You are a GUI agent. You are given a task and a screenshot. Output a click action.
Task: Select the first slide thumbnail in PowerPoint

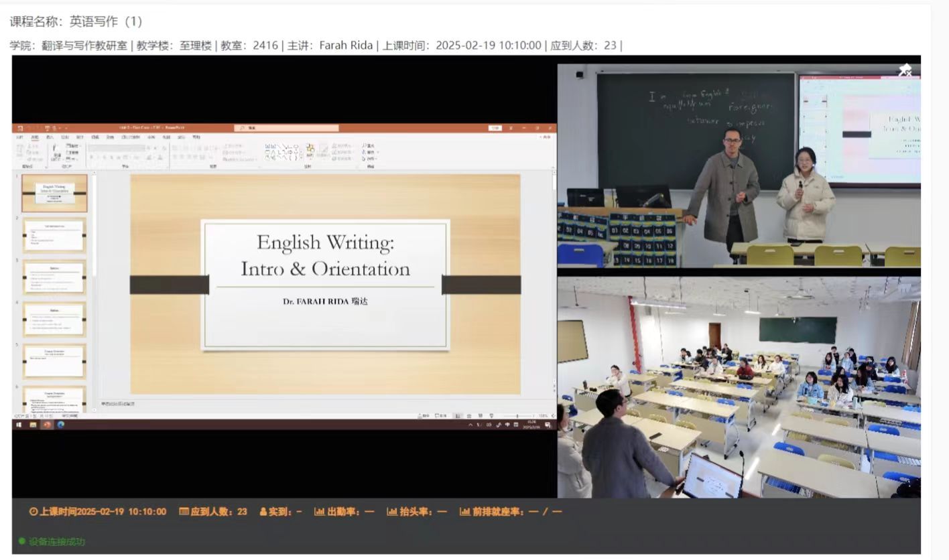(x=54, y=193)
